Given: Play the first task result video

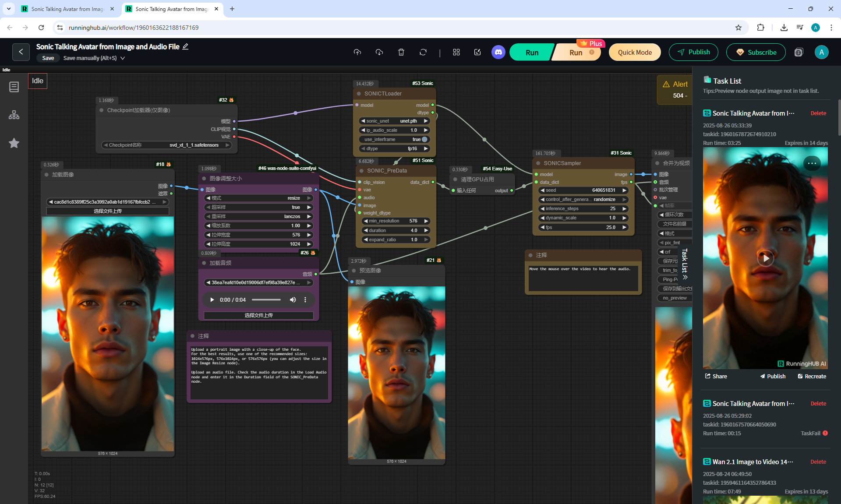Looking at the screenshot, I should [x=765, y=258].
